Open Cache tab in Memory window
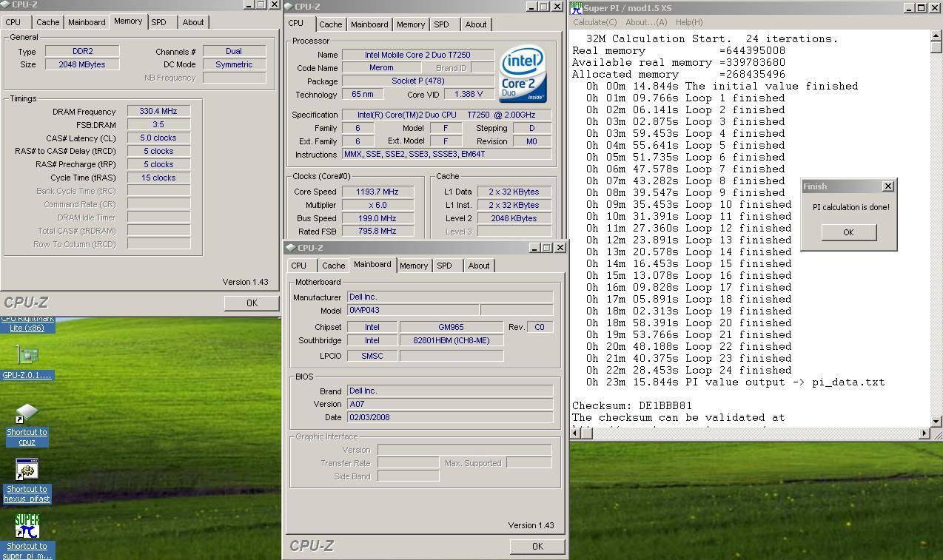The height and width of the screenshot is (560, 943). [48, 22]
